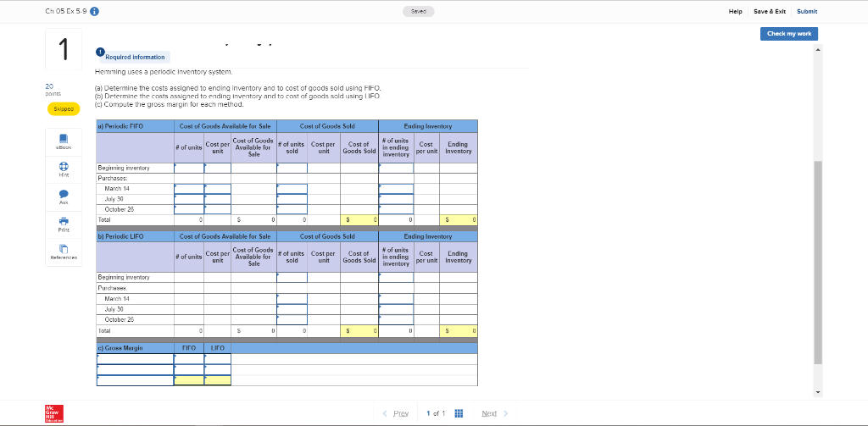Click the vertical scrollbar thumb
Screen dimensions: 868x426
818,263
